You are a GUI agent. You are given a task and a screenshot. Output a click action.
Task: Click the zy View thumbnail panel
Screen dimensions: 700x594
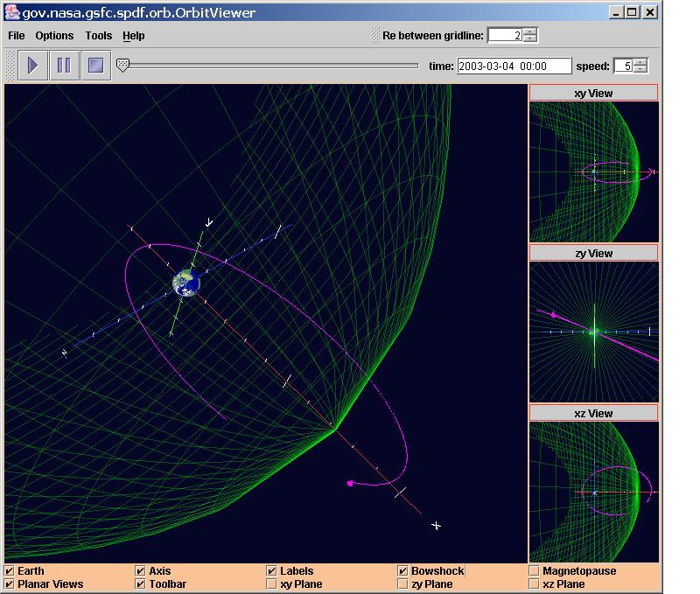click(x=594, y=332)
